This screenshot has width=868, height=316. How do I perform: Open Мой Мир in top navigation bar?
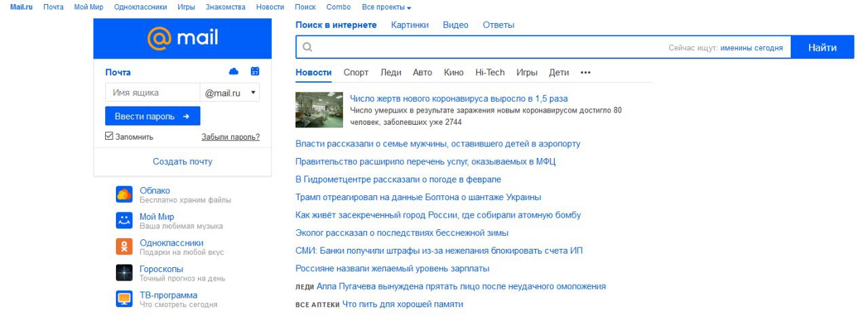pyautogui.click(x=89, y=7)
